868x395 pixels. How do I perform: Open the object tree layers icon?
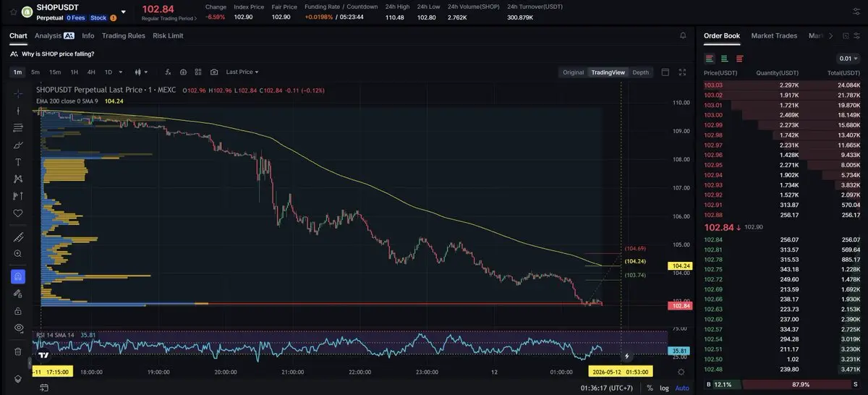coord(18,379)
